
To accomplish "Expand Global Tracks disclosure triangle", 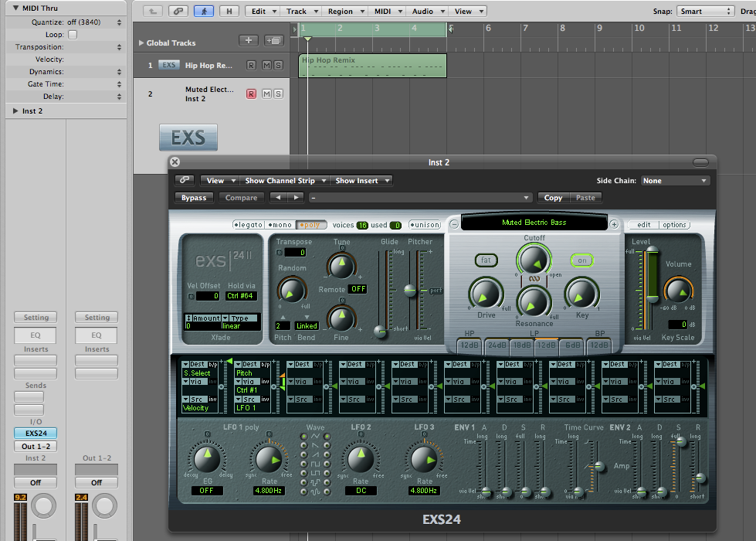I will [x=141, y=43].
